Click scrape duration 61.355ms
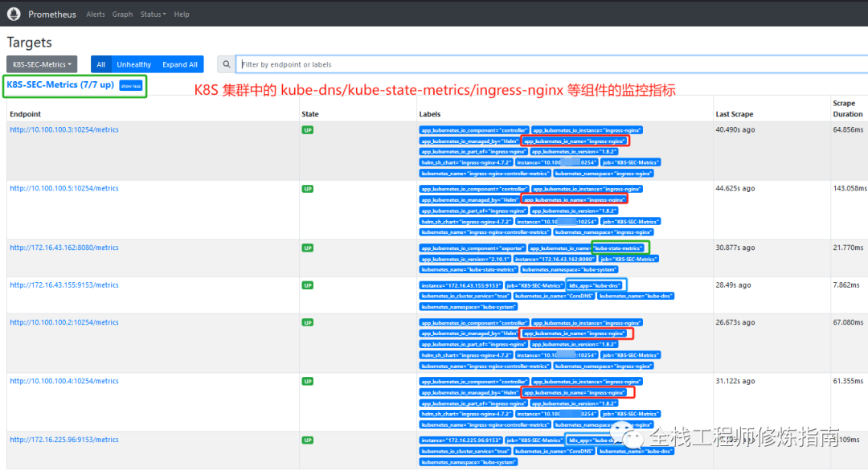 848,381
